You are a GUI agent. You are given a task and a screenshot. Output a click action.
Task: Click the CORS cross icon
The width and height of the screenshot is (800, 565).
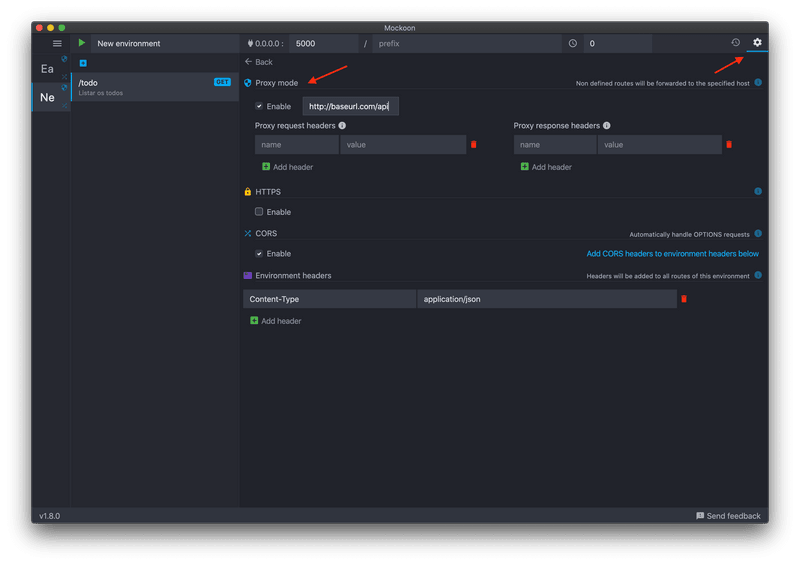point(247,233)
